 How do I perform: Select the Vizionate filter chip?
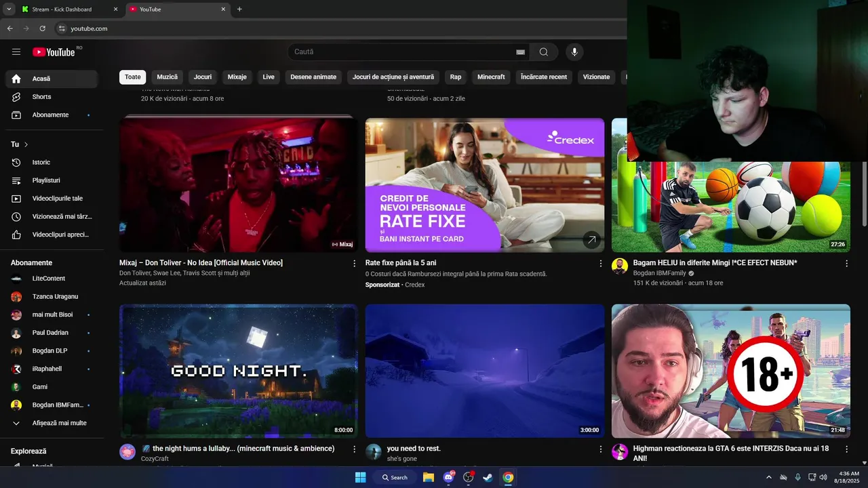click(597, 77)
